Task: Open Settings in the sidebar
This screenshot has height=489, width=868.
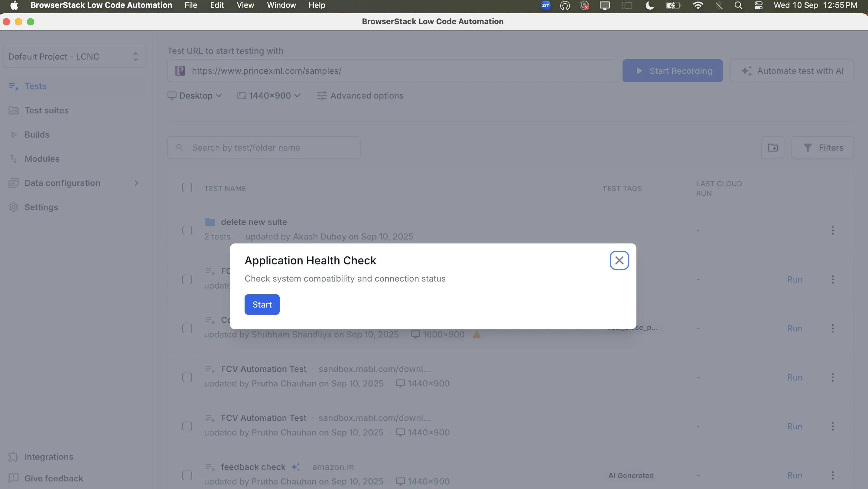Action: click(41, 207)
